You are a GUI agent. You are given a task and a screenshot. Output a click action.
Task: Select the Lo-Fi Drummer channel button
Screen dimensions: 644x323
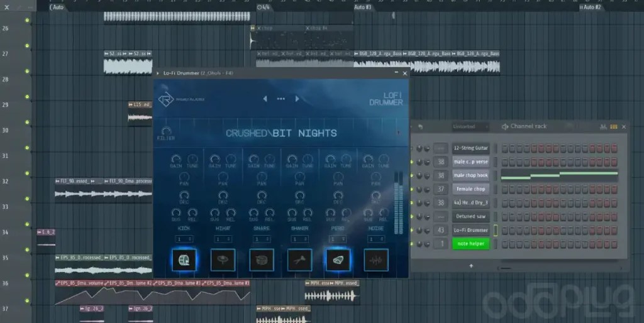tap(470, 230)
